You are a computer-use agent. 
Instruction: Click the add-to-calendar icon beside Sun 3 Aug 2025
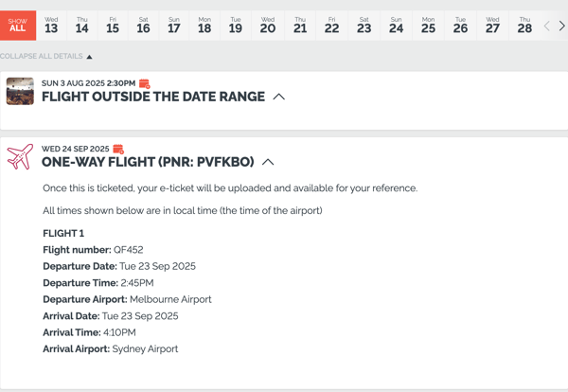coord(145,83)
